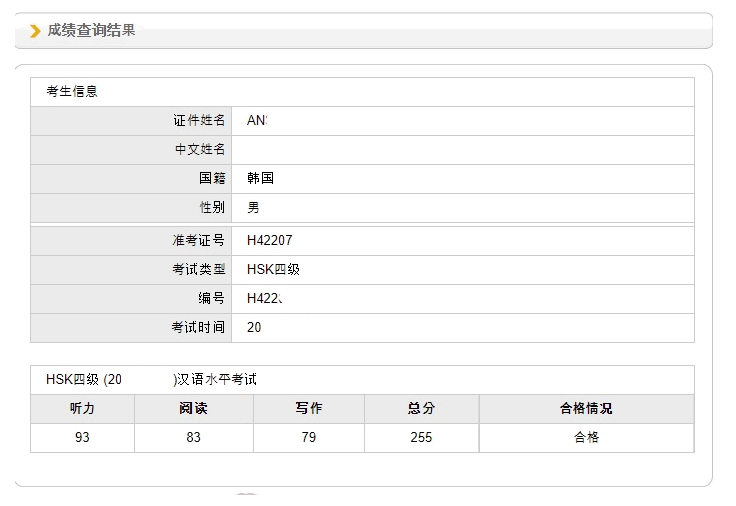Click the HSK四级 汉语水平考试 table title

151,379
